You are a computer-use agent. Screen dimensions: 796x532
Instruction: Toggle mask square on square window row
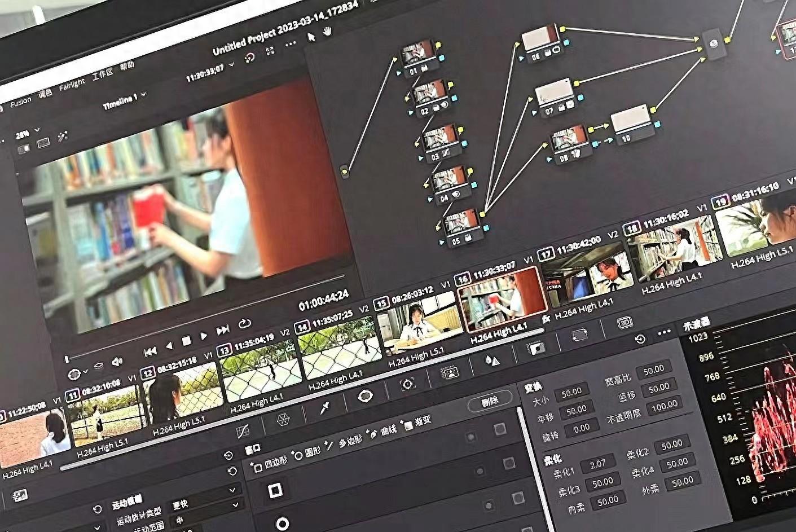click(x=500, y=429)
